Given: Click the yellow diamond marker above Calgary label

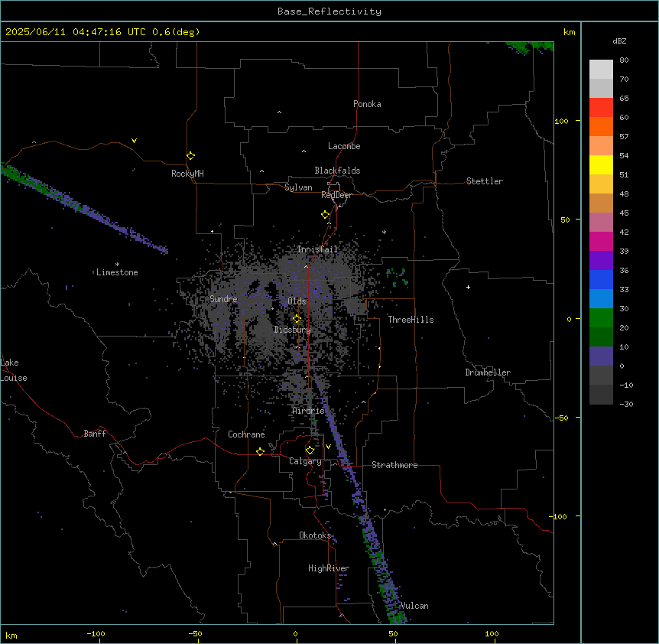Looking at the screenshot, I should (x=310, y=450).
